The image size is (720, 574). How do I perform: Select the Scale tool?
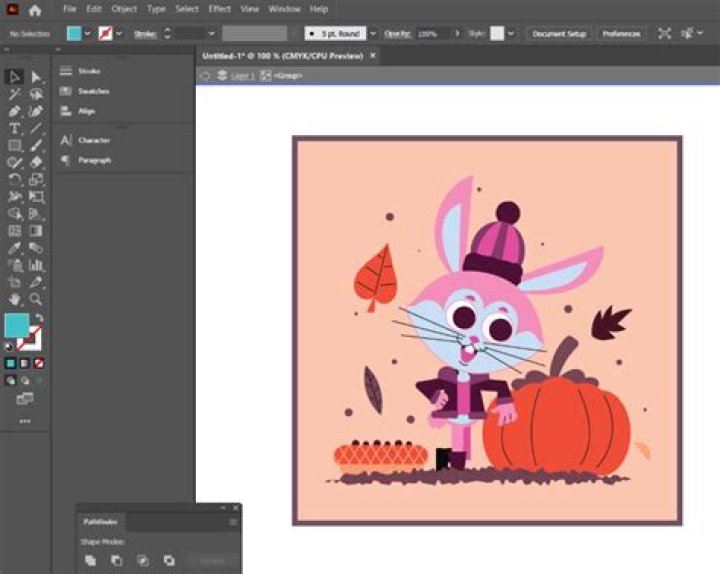[36, 180]
